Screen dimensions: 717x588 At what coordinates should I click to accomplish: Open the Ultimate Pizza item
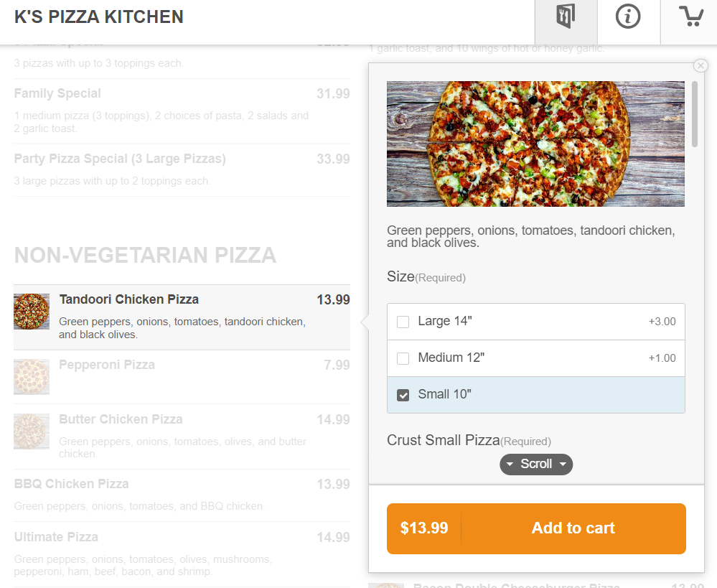click(x=56, y=538)
